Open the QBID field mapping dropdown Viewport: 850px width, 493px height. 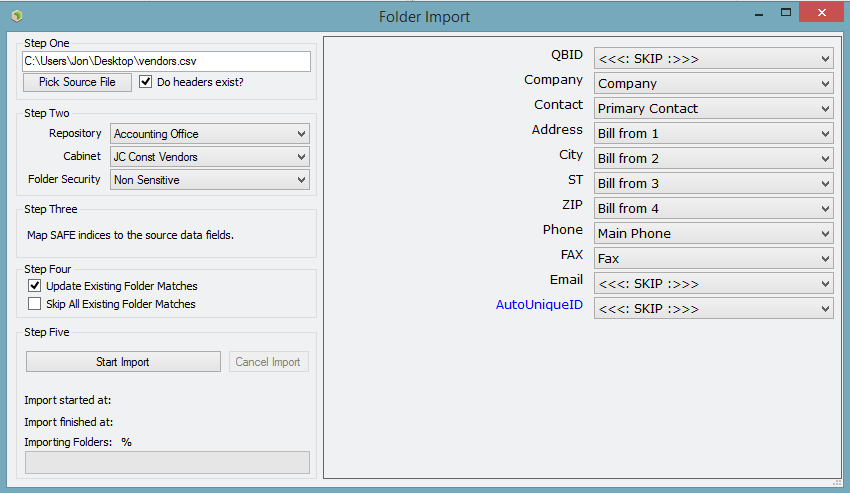click(x=713, y=59)
